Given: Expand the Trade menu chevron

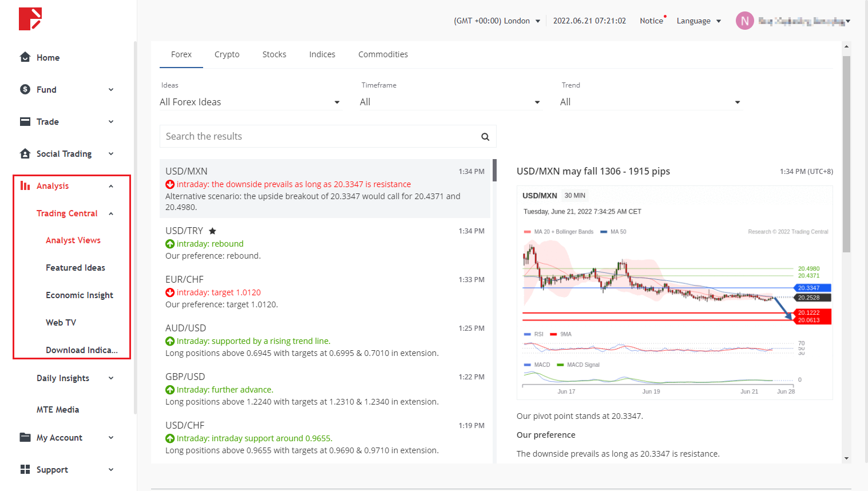Looking at the screenshot, I should coord(111,121).
